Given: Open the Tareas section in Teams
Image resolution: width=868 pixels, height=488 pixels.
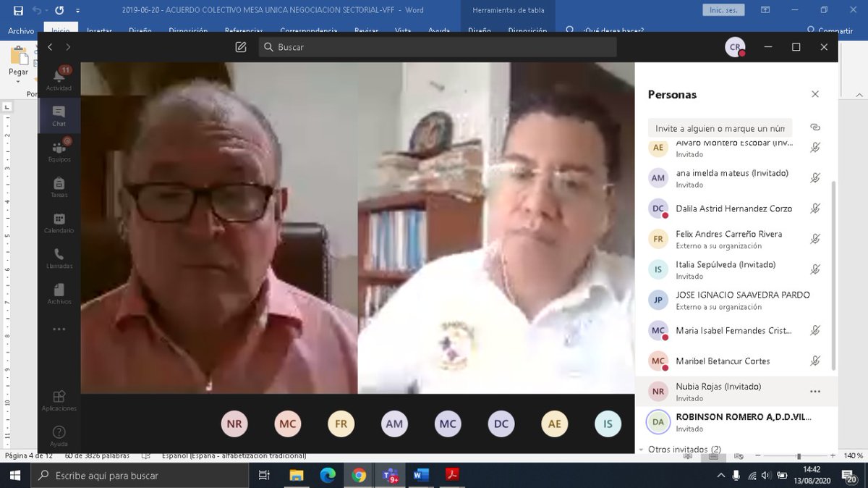Looking at the screenshot, I should 58,185.
